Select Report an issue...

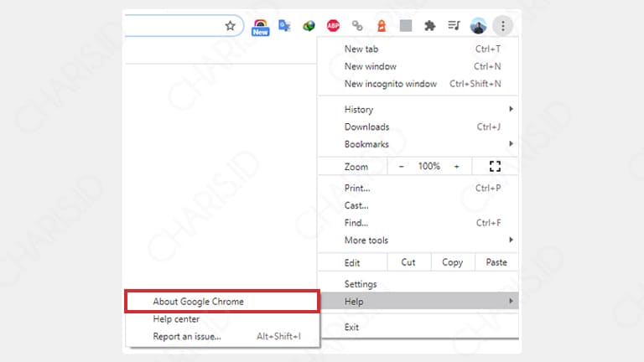[222, 336]
